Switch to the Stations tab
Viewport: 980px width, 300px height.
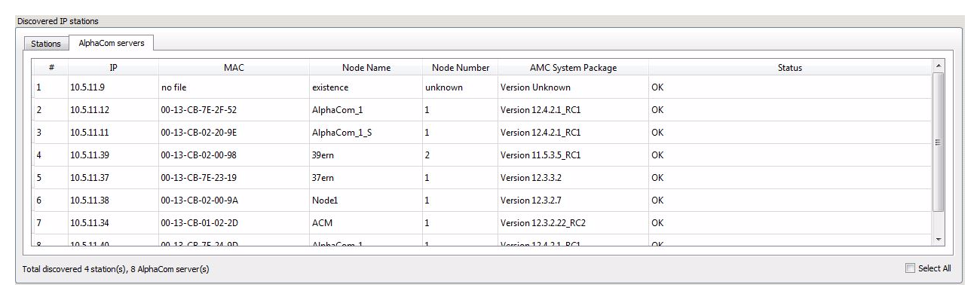46,44
